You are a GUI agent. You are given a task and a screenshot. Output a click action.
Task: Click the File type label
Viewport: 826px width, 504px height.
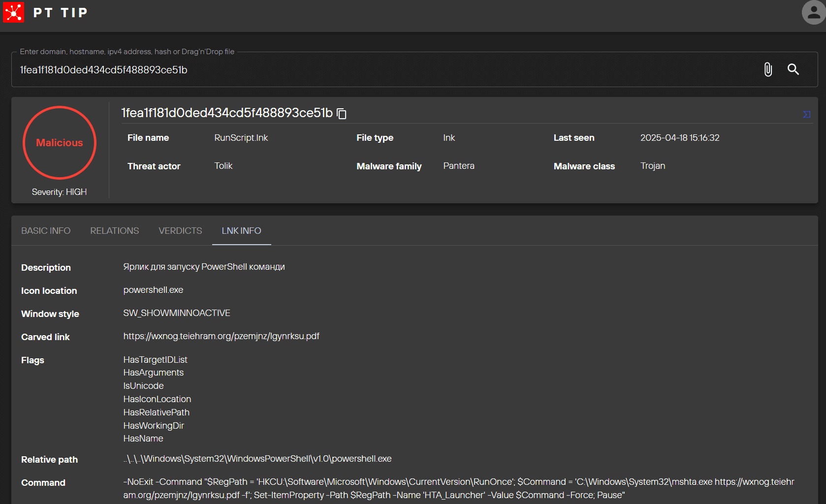point(375,138)
